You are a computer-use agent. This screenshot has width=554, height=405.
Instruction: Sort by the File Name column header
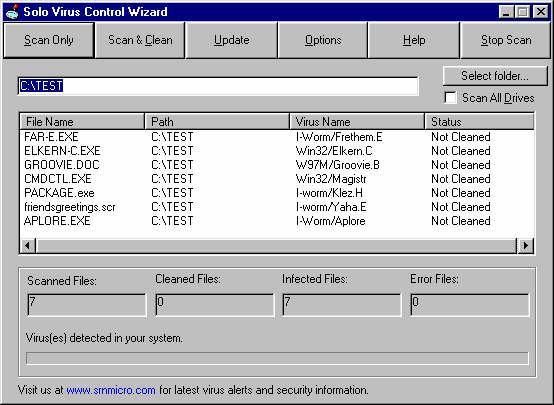[x=82, y=122]
